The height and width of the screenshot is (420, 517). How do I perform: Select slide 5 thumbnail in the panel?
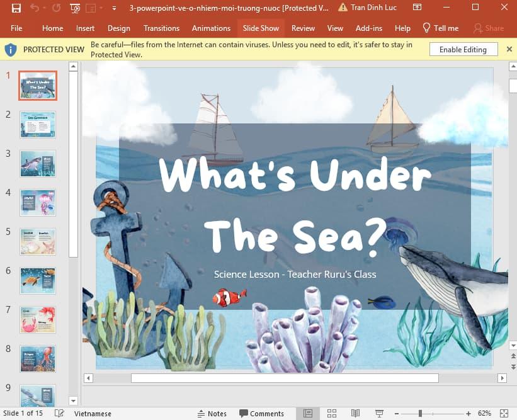(37, 242)
